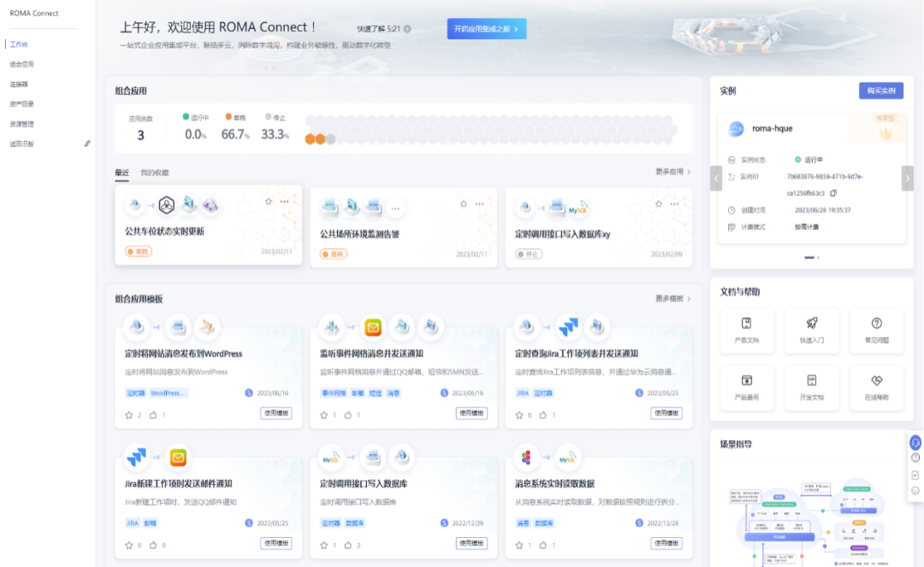924x567 pixels.
Task: Open more options for 定时调用接口写入数据库xy
Action: point(675,204)
